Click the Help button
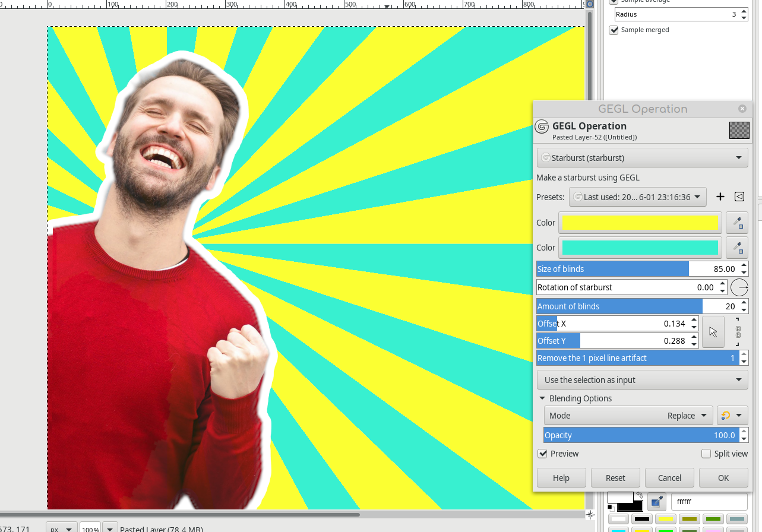 coord(561,478)
